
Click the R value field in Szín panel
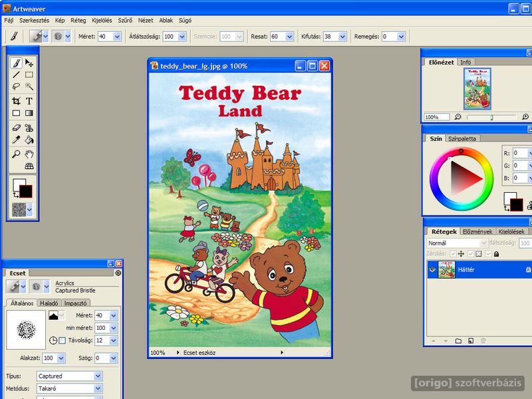[x=521, y=153]
